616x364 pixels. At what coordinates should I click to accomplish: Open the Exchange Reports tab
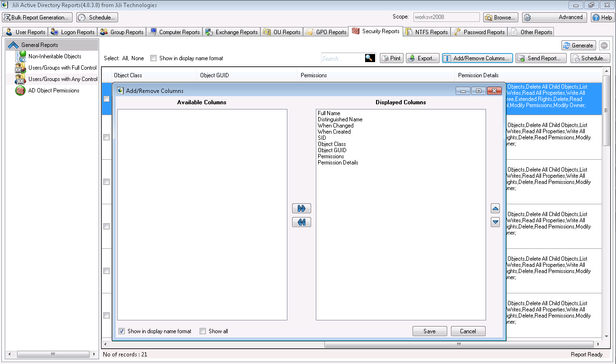(x=231, y=32)
